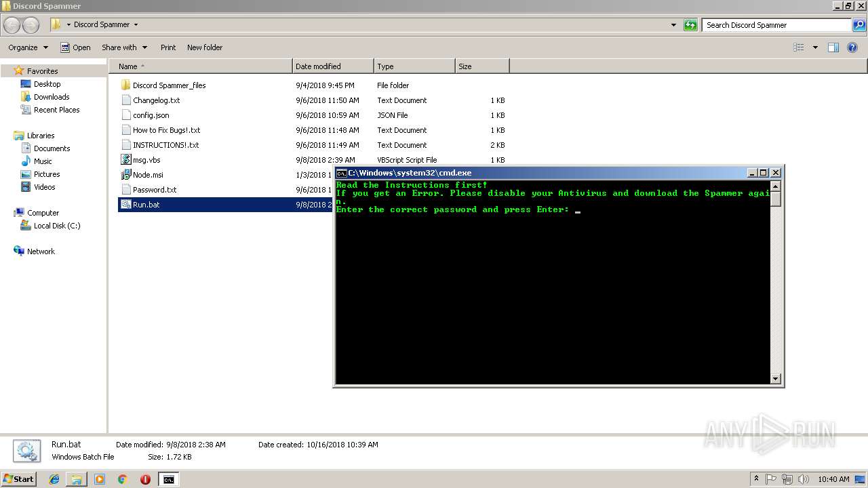Viewport: 868px width, 488px height.
Task: Expand the address bar history dropdown
Action: 673,25
